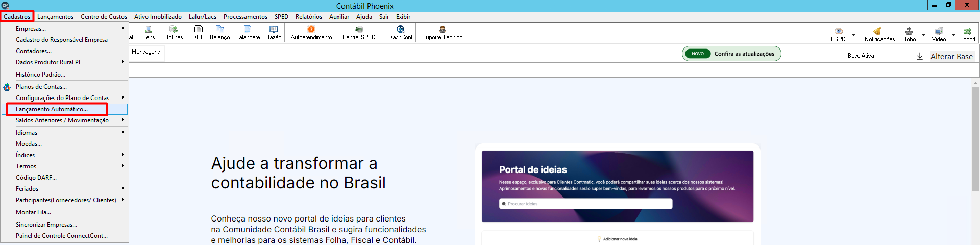Click the page's vertical scrollbar thumb
Image resolution: width=980 pixels, height=245 pixels.
tap(975, 139)
